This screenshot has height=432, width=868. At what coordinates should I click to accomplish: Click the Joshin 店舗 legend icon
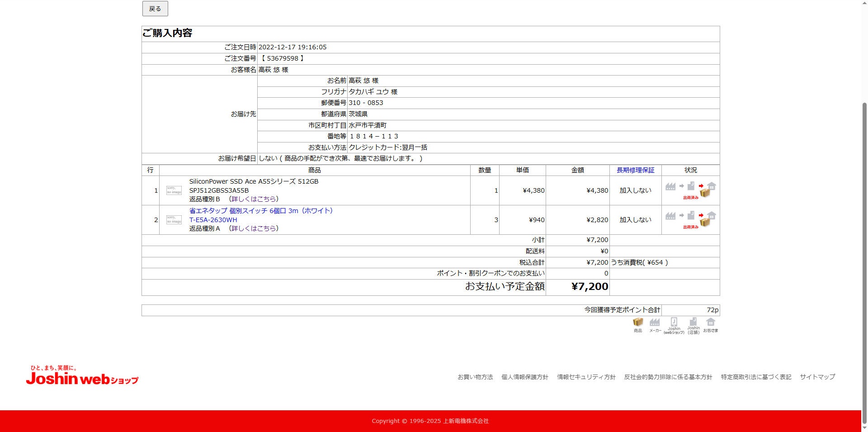click(693, 322)
